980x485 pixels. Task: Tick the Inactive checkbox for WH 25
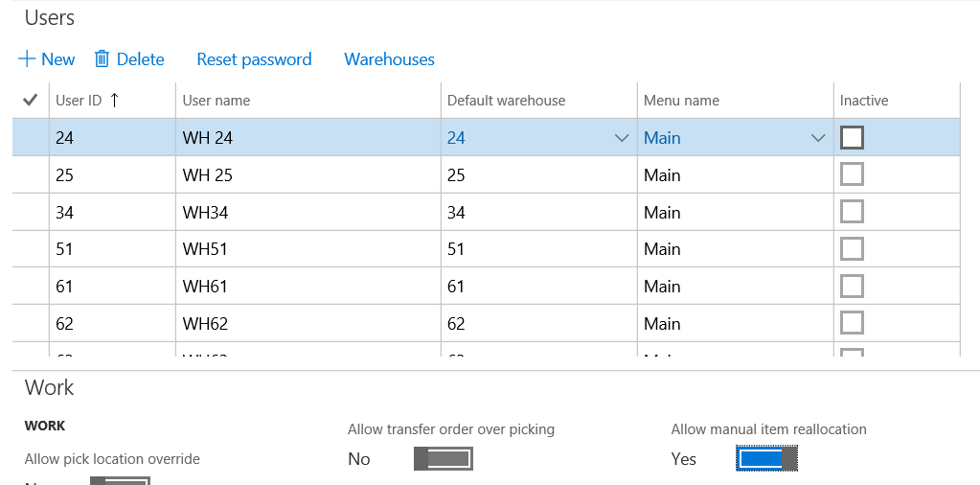(852, 175)
